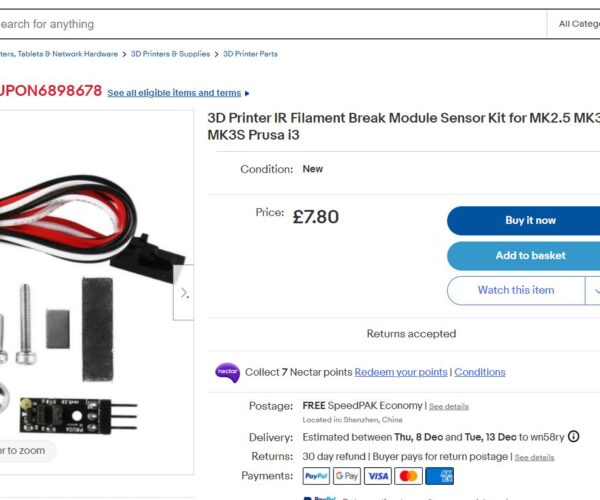Click Add to basket

tap(523, 255)
